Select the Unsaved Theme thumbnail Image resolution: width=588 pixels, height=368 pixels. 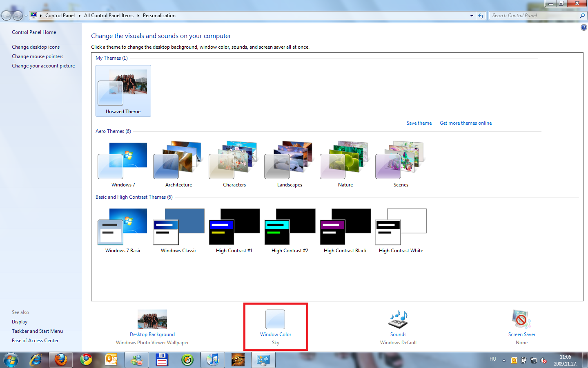(x=123, y=91)
